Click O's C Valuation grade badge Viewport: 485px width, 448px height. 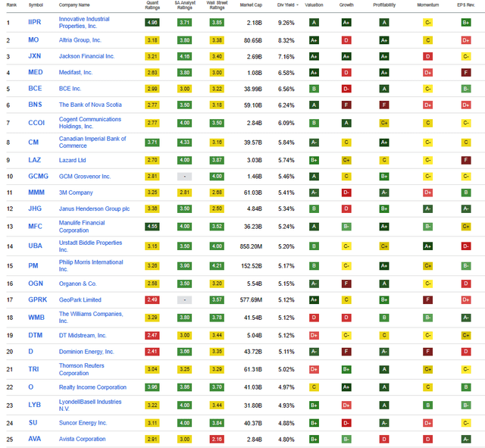[x=314, y=387]
